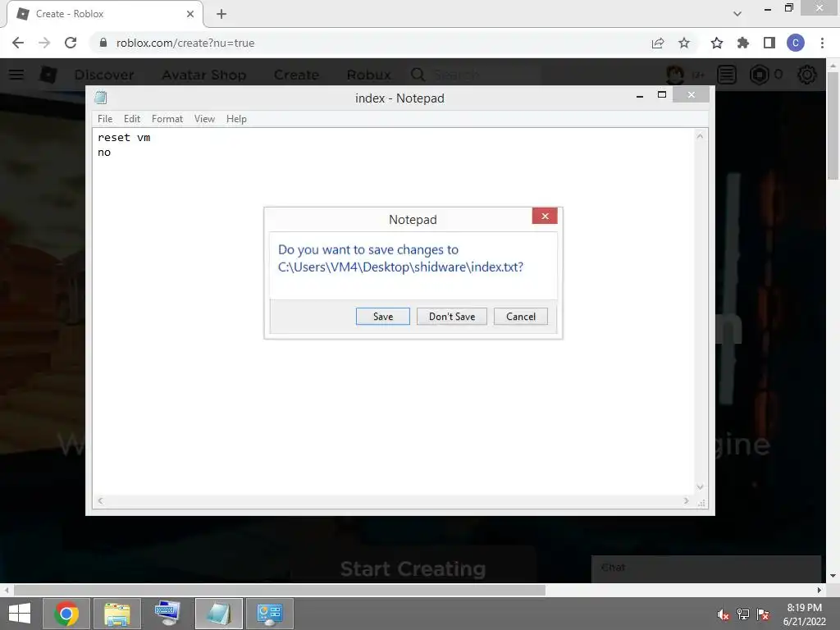
Task: Choose Don't Save in the dialog
Action: point(452,317)
